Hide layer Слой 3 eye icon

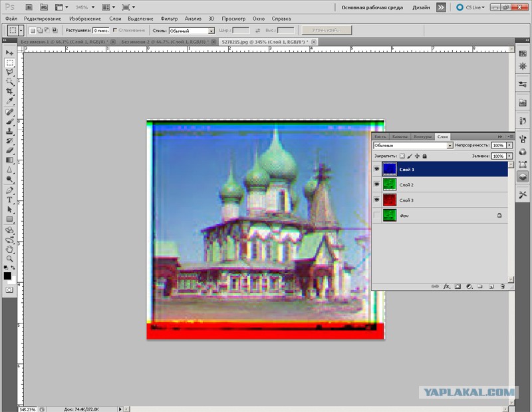tap(376, 200)
